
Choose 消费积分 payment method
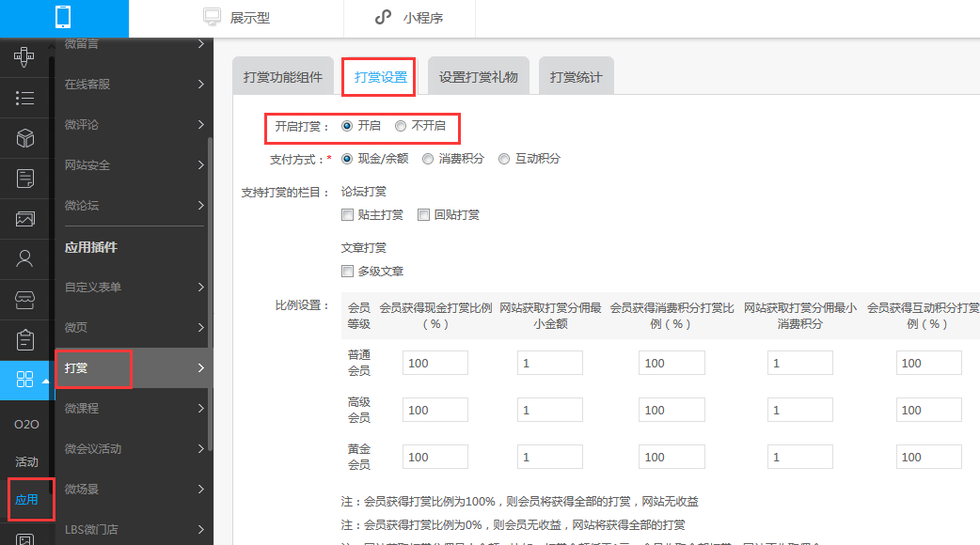pyautogui.click(x=428, y=159)
